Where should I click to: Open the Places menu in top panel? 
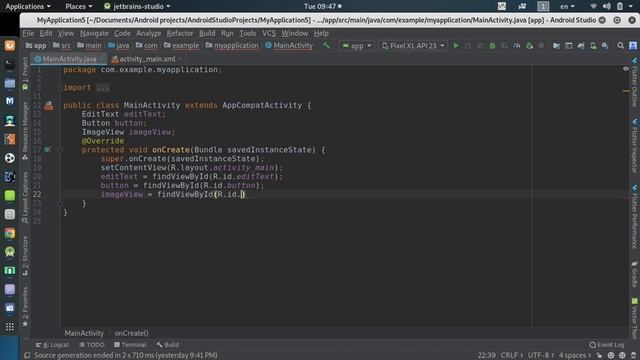[x=79, y=6]
